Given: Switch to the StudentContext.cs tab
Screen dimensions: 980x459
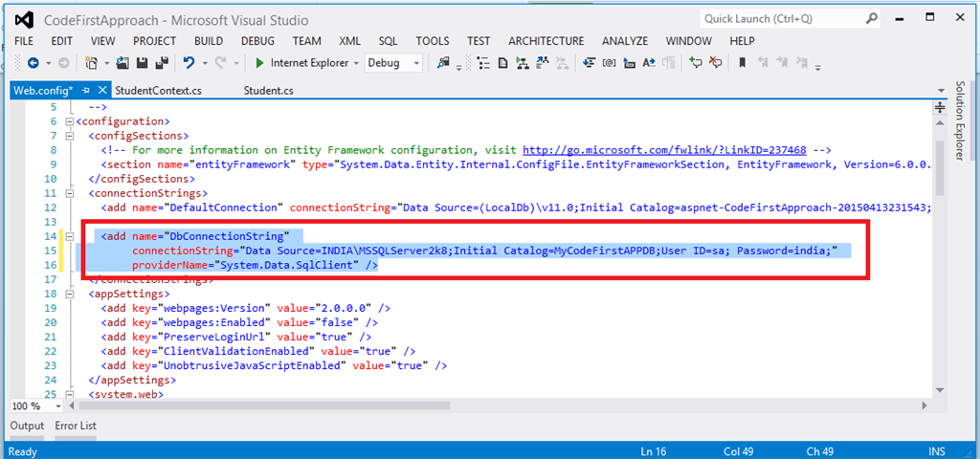Looking at the screenshot, I should tap(159, 91).
